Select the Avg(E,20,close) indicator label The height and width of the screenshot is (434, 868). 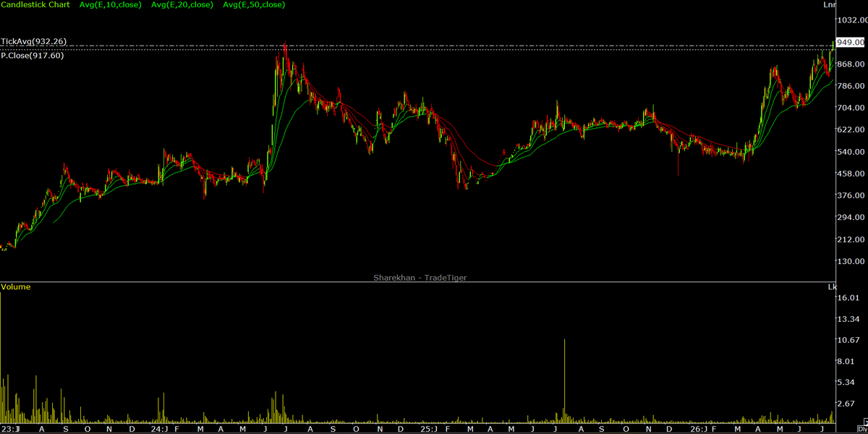point(182,4)
